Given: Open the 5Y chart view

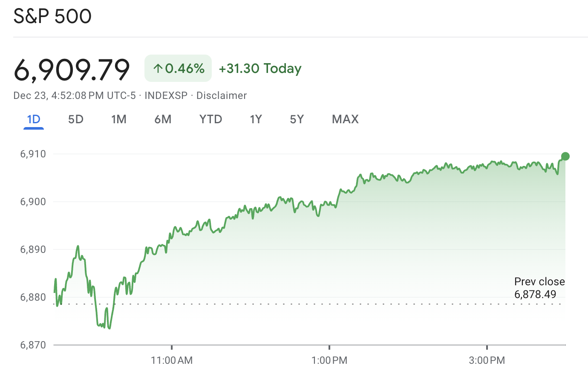Looking at the screenshot, I should 297,119.
